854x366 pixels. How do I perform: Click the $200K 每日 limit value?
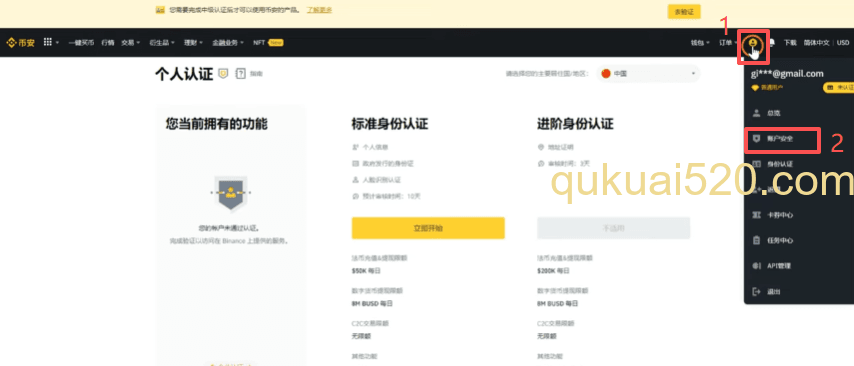(553, 270)
